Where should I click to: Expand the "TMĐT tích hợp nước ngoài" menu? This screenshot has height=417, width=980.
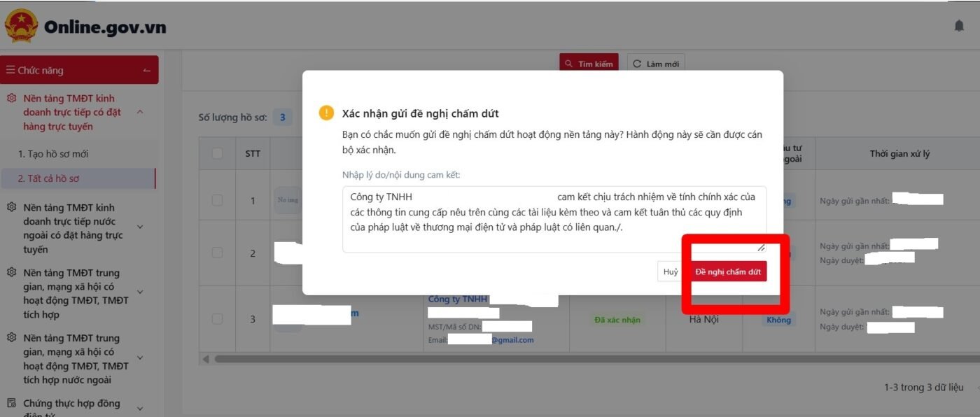[140, 358]
